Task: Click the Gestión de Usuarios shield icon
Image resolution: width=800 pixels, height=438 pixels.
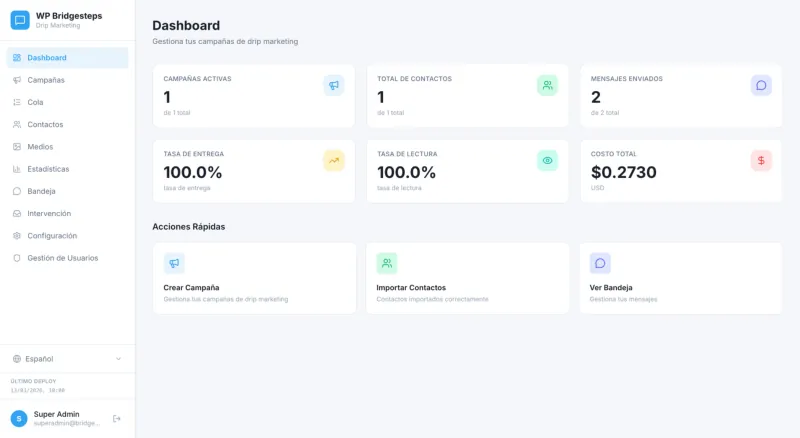Action: pyautogui.click(x=17, y=258)
